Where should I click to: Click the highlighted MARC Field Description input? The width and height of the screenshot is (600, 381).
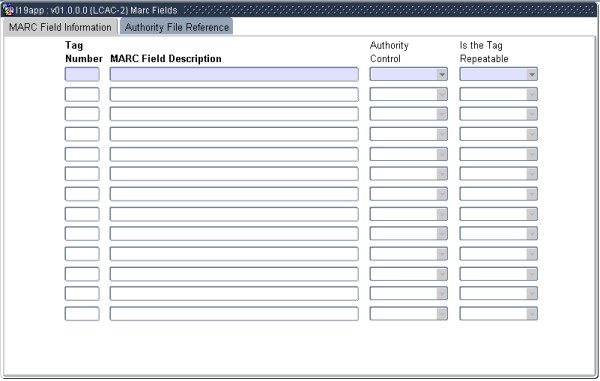[x=234, y=74]
